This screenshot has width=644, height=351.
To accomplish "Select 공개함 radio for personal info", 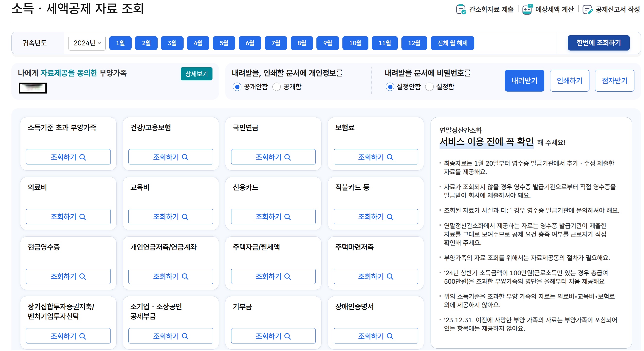I will point(277,87).
